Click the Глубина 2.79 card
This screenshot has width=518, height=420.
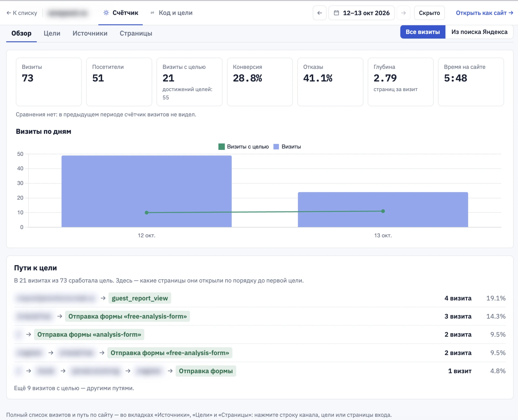click(x=401, y=82)
